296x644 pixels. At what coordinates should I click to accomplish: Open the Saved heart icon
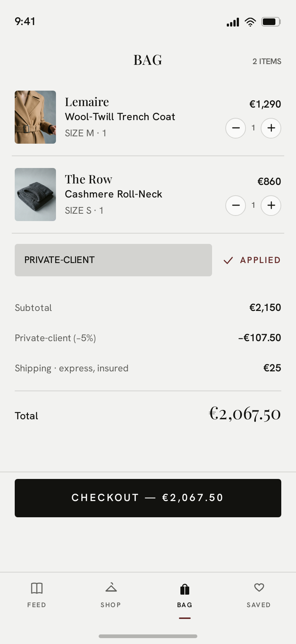point(259,587)
